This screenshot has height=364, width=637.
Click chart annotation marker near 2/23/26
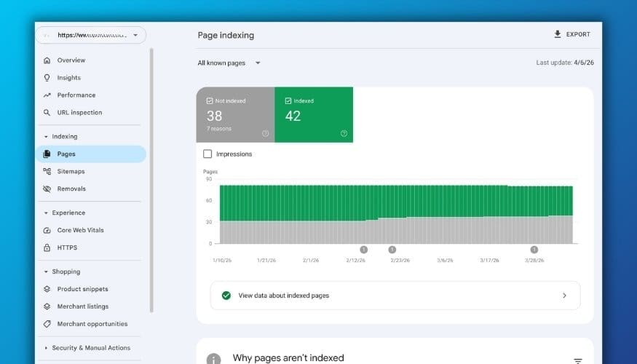coord(392,250)
